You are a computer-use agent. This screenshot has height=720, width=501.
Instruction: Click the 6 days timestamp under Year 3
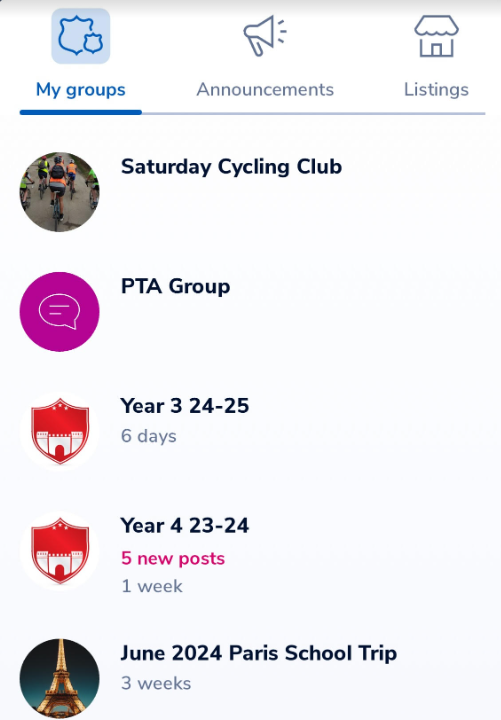coord(148,436)
